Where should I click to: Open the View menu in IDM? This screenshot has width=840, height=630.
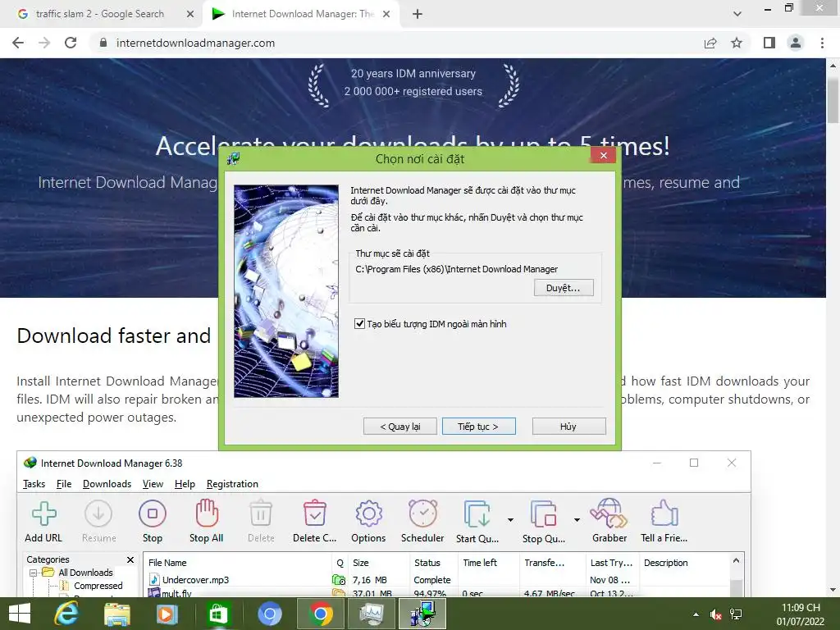point(153,484)
